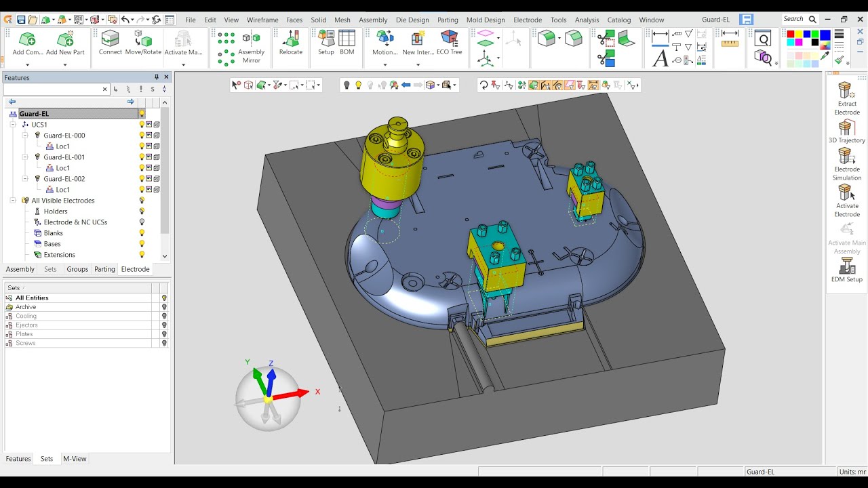
Task: Switch to the Parting tab
Action: click(x=104, y=269)
